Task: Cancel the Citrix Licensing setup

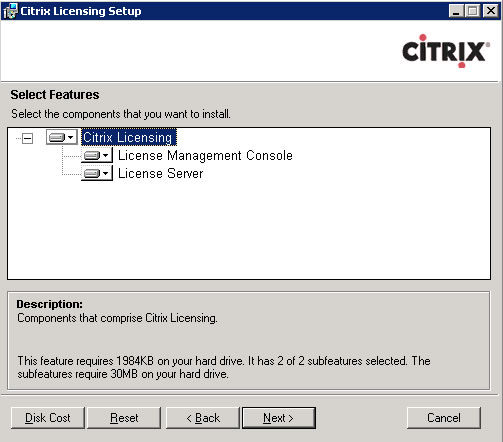Action: click(444, 418)
